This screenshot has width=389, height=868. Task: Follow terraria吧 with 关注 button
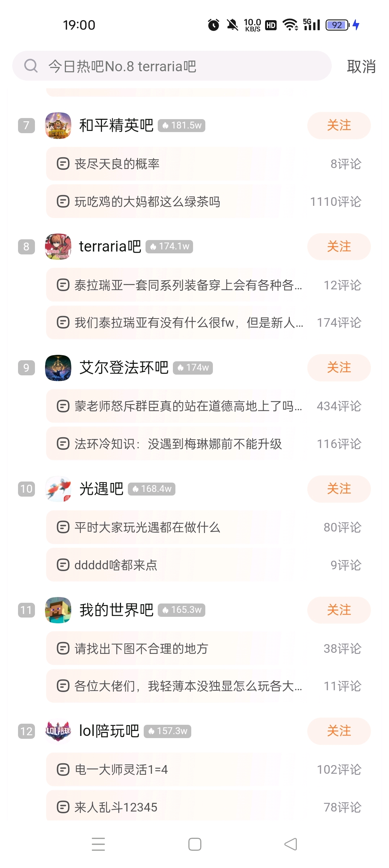[x=339, y=247]
